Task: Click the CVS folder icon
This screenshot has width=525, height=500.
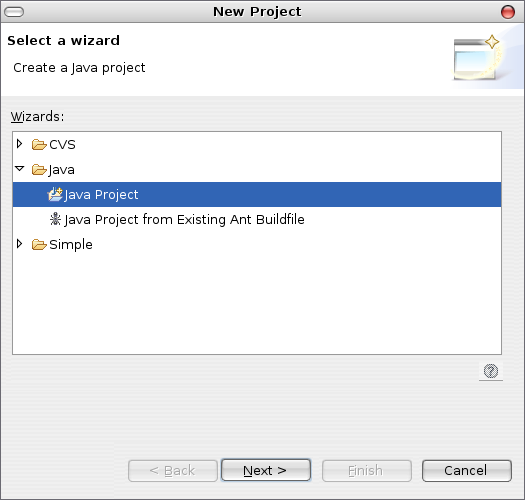Action: pos(39,145)
